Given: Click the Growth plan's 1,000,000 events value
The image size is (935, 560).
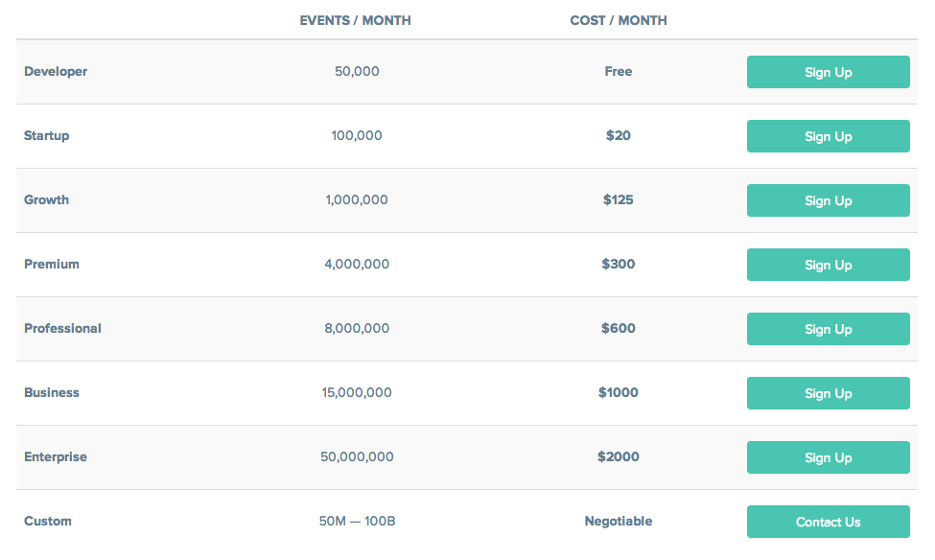Looking at the screenshot, I should coord(357,200).
